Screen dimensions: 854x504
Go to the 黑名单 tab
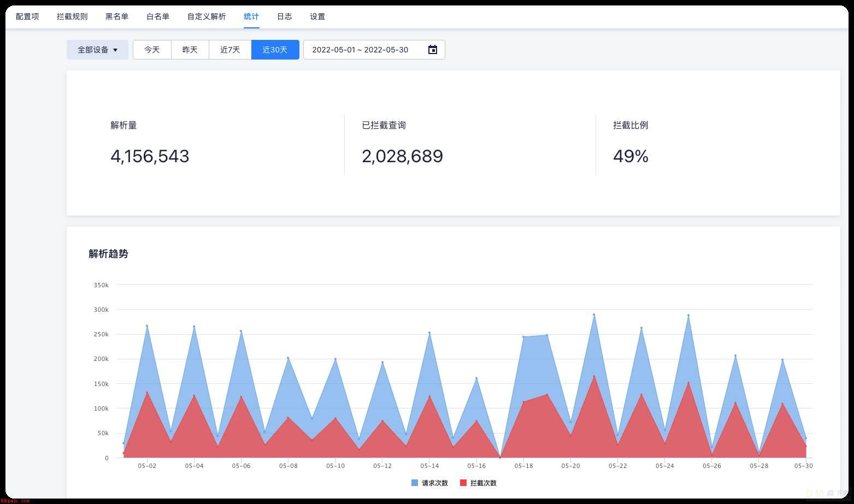pos(117,16)
